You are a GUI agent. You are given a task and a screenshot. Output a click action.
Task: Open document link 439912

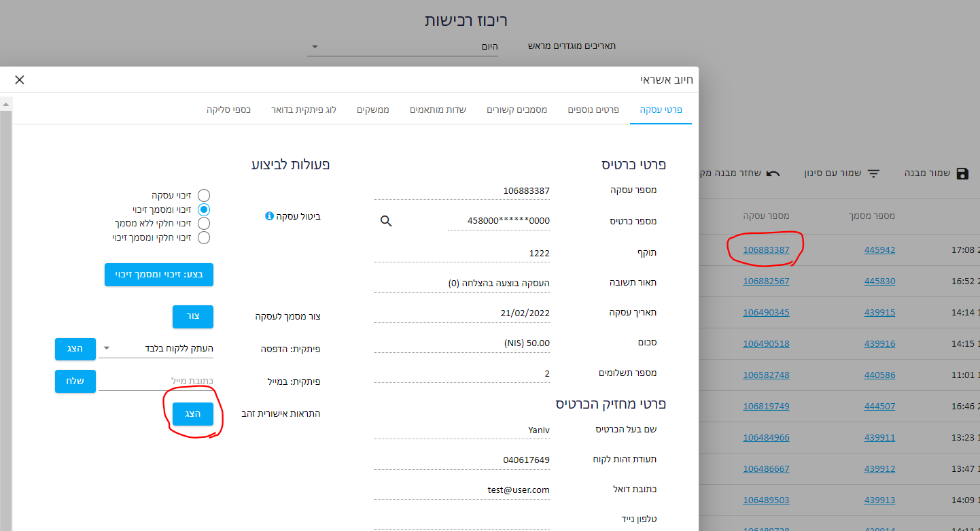879,468
